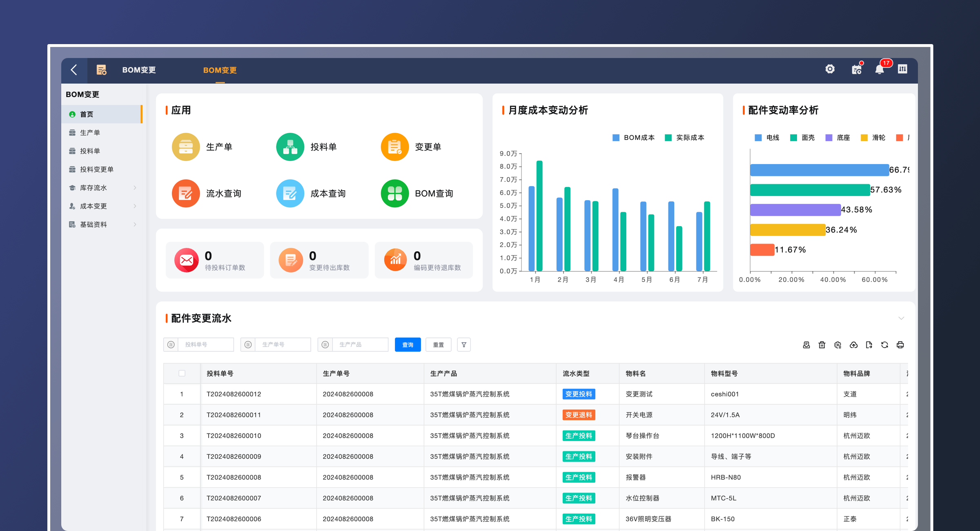Click the cloud upload icon above table
Screen dimensions: 980x531
pos(853,345)
